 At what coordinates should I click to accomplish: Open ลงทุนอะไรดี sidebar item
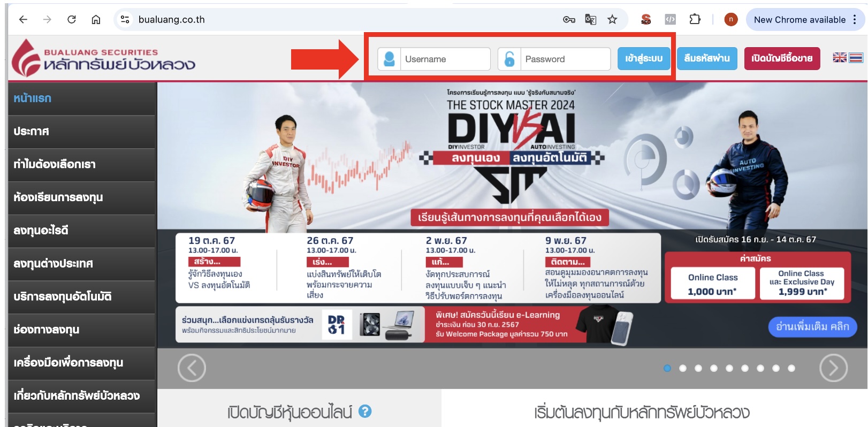tap(81, 231)
